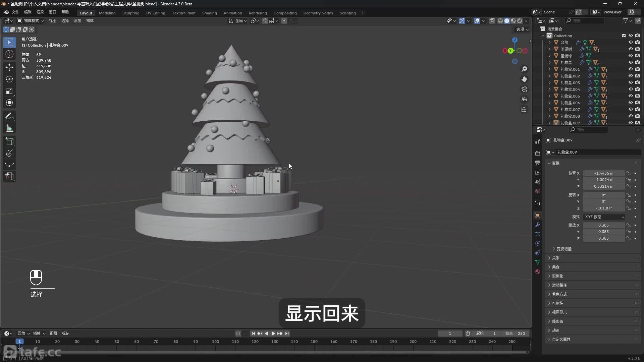Select the Measure ruler tool

(9, 128)
